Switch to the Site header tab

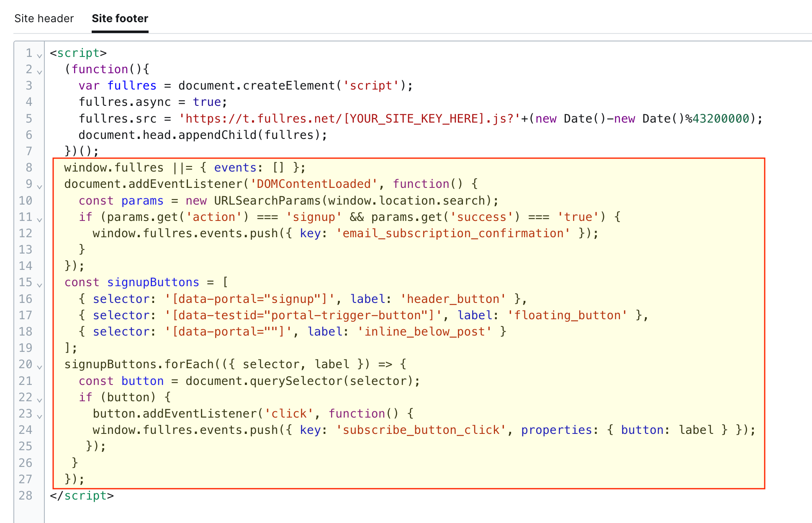point(44,18)
